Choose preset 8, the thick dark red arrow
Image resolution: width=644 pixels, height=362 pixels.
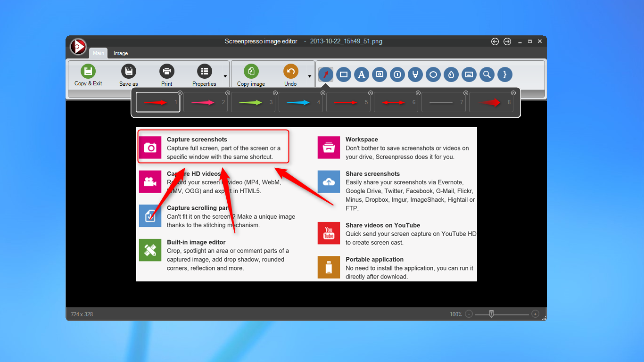point(491,102)
